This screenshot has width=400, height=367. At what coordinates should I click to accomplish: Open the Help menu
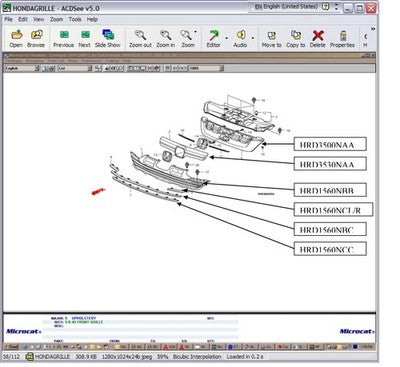coord(92,19)
